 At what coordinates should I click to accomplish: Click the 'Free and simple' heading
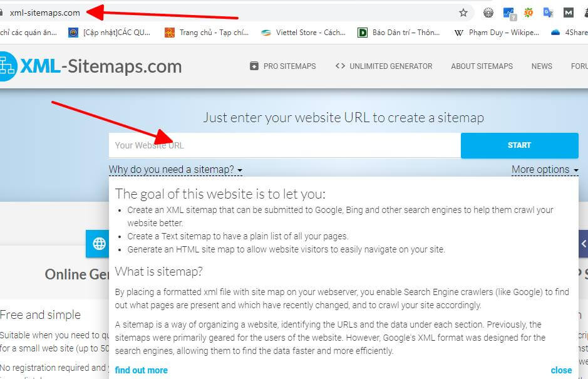coord(40,314)
